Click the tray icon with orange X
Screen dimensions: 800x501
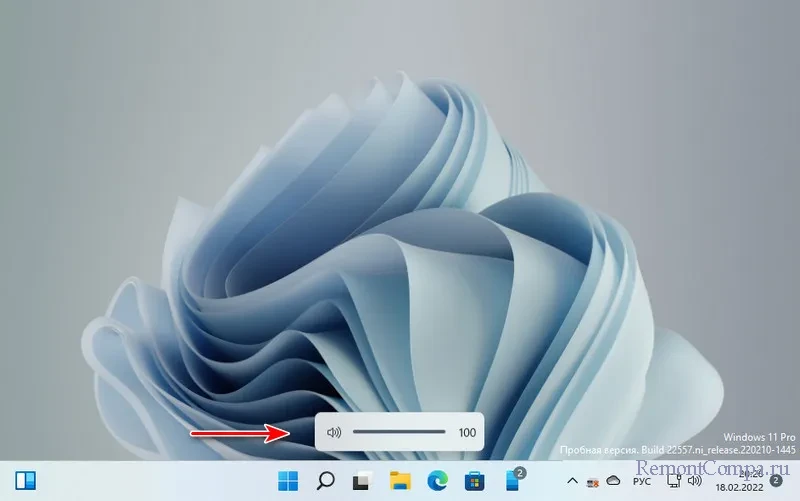point(593,481)
